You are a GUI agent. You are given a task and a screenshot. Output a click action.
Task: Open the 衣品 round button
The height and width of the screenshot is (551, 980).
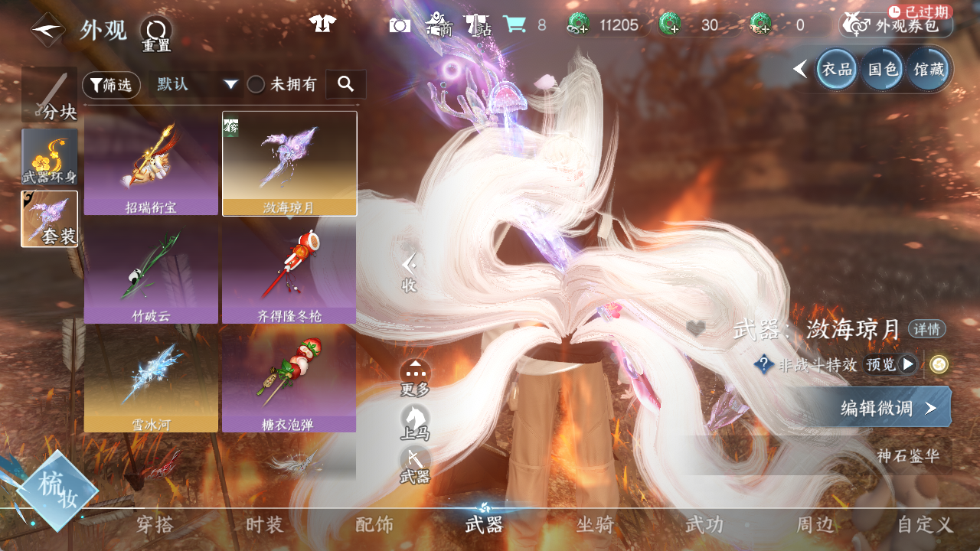point(837,70)
